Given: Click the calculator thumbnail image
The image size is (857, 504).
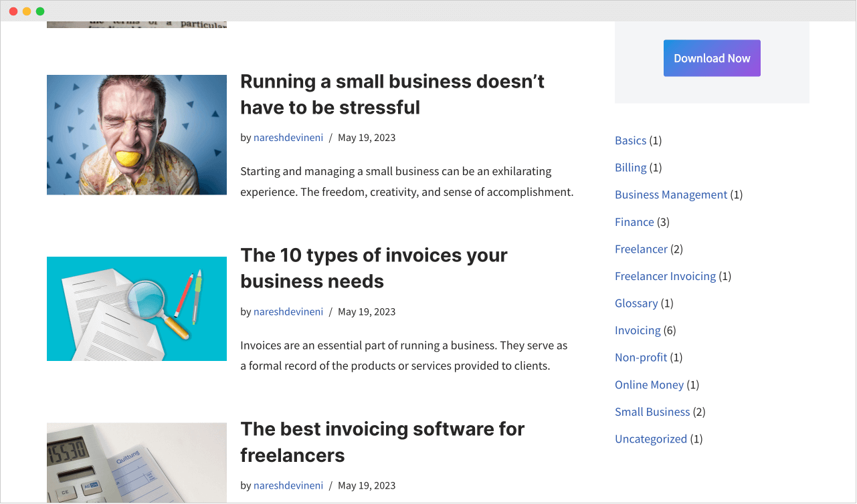Looking at the screenshot, I should (136, 463).
